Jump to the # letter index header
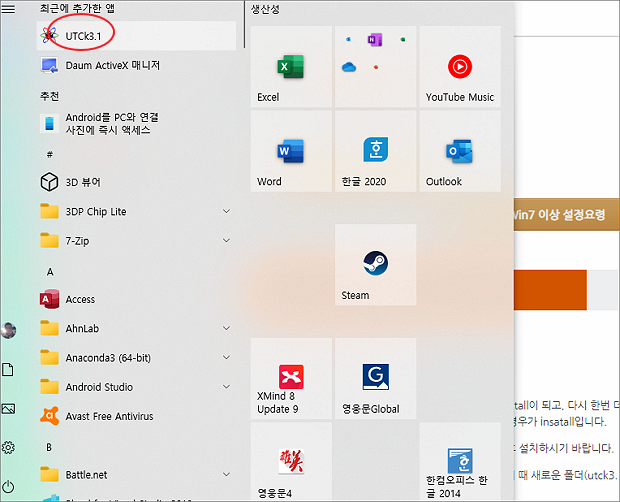Viewport: 620px width, 502px height. [49, 155]
